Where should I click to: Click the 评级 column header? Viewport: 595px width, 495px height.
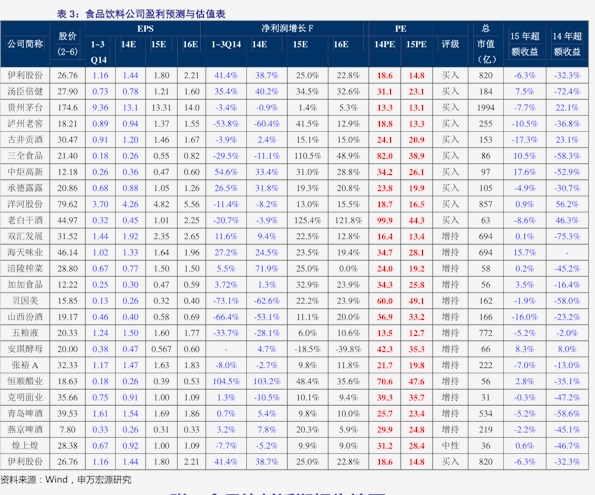(x=450, y=44)
